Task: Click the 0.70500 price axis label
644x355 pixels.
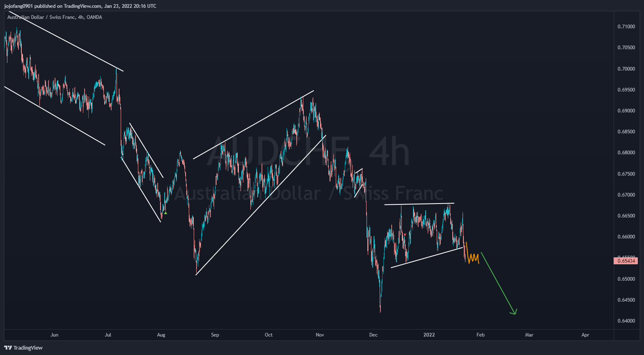Action: coord(626,48)
